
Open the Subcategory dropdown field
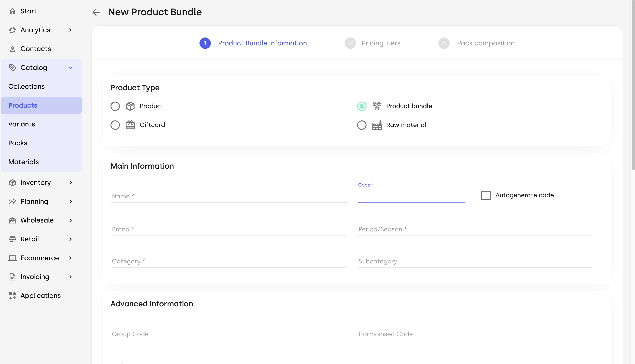click(x=476, y=261)
